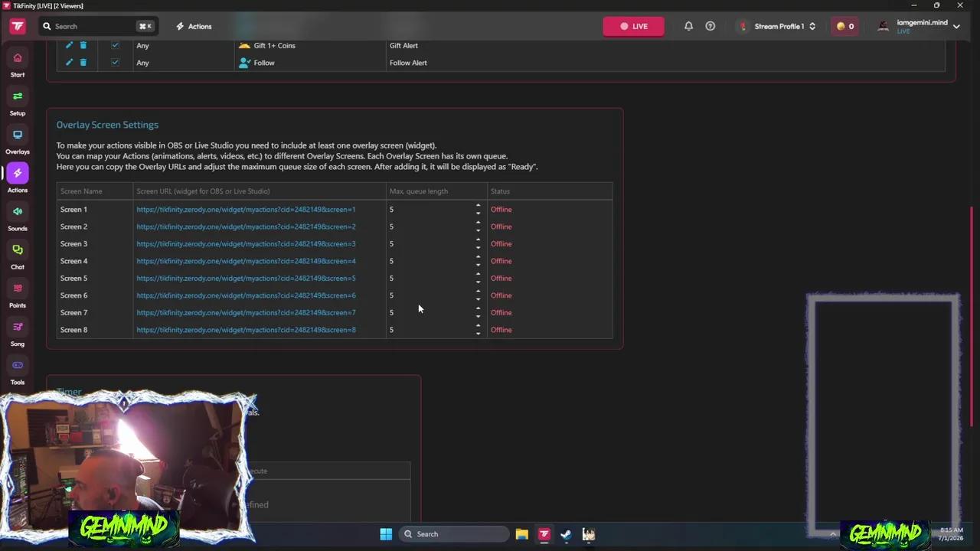Image resolution: width=980 pixels, height=551 pixels.
Task: Click the Max. queue length column header
Action: click(x=419, y=191)
